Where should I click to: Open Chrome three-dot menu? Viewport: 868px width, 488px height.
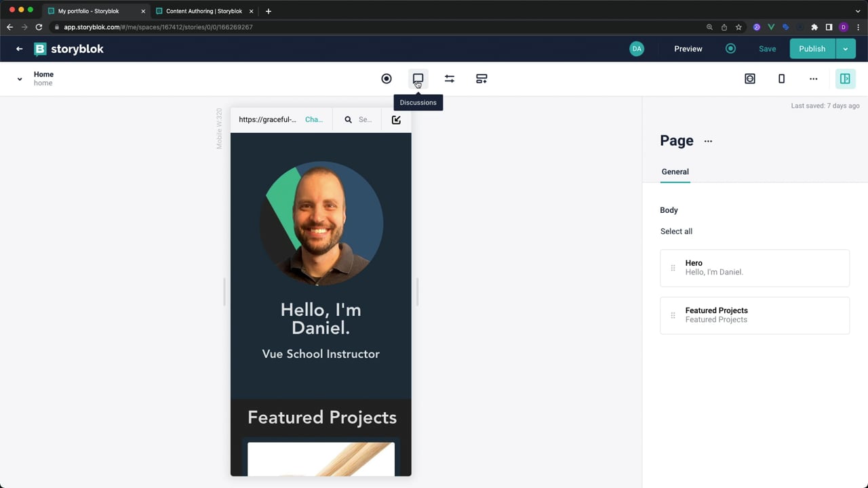pyautogui.click(x=859, y=27)
